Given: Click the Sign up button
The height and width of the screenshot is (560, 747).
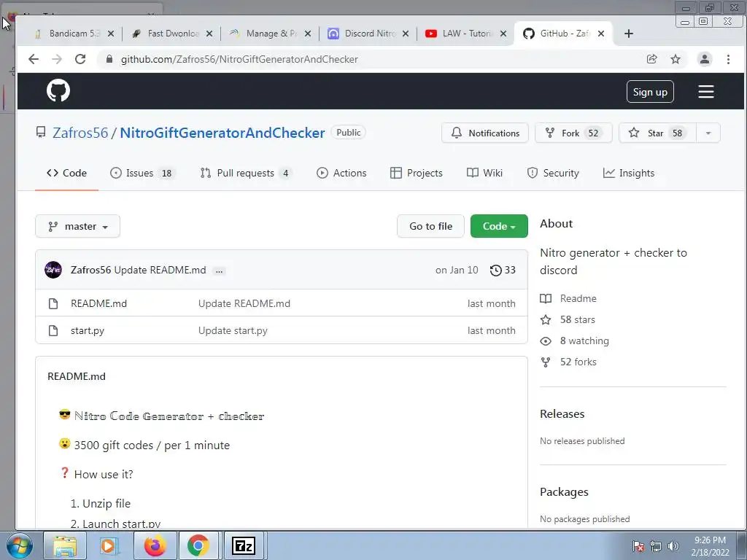Looking at the screenshot, I should point(650,92).
